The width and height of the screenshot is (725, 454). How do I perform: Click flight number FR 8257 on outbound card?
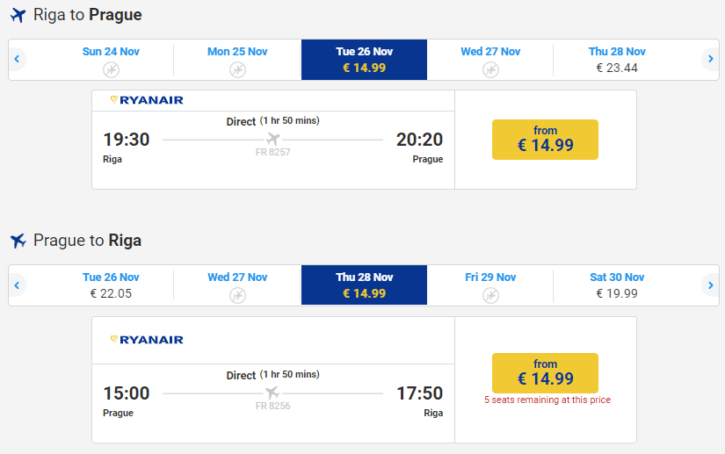point(273,152)
